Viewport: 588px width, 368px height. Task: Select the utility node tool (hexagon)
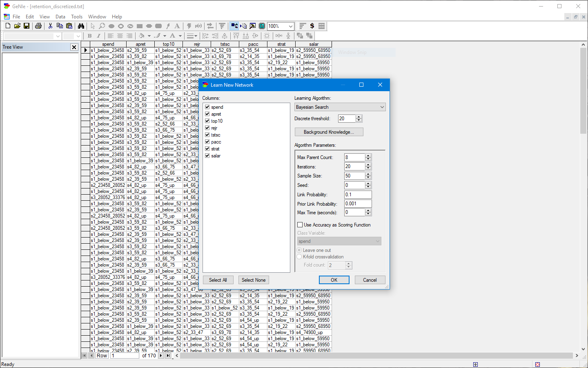click(x=148, y=26)
